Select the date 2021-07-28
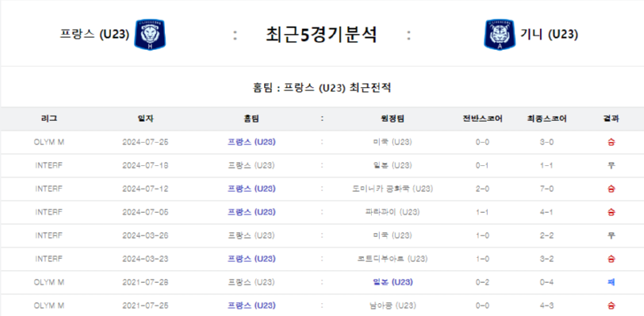 pyautogui.click(x=146, y=283)
